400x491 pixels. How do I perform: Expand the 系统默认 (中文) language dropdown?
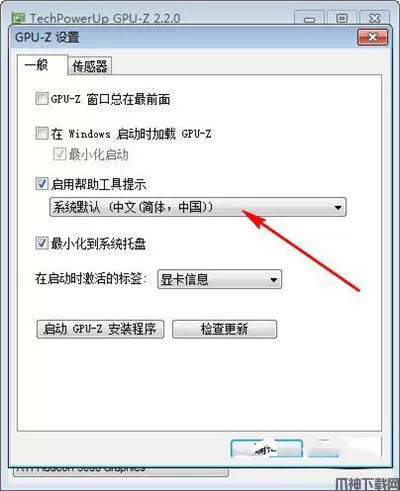pyautogui.click(x=198, y=207)
